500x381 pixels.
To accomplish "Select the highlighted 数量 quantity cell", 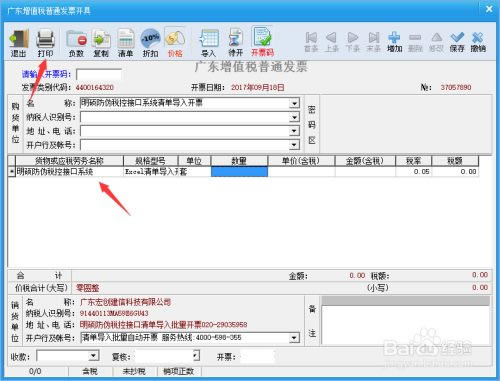I will 239,172.
